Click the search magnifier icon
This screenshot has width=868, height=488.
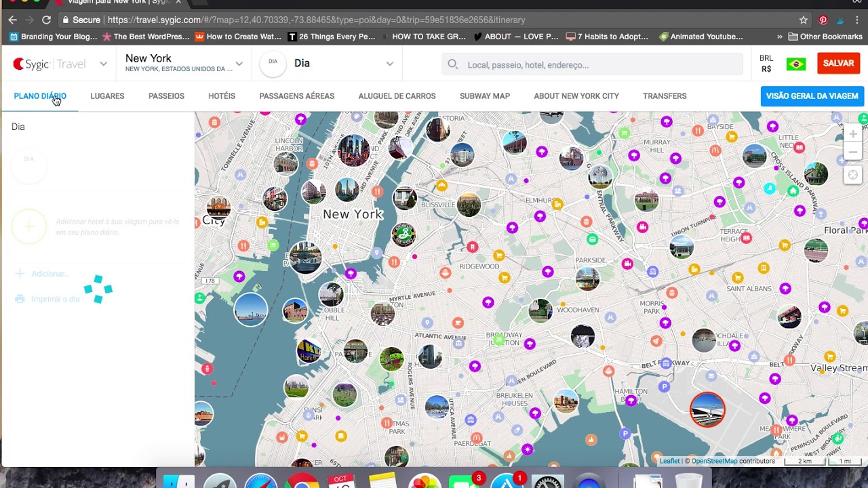453,64
